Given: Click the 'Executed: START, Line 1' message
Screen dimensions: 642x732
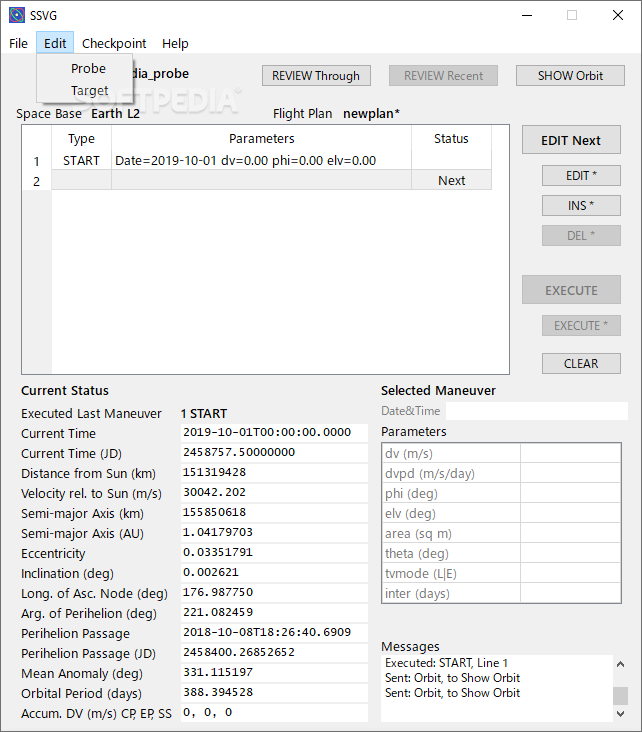Looking at the screenshot, I should (446, 663).
